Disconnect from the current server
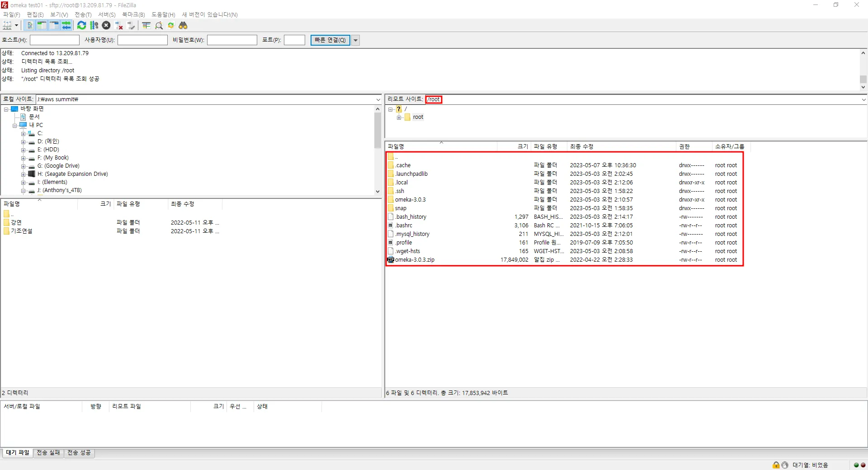The image size is (868, 470). point(119,25)
